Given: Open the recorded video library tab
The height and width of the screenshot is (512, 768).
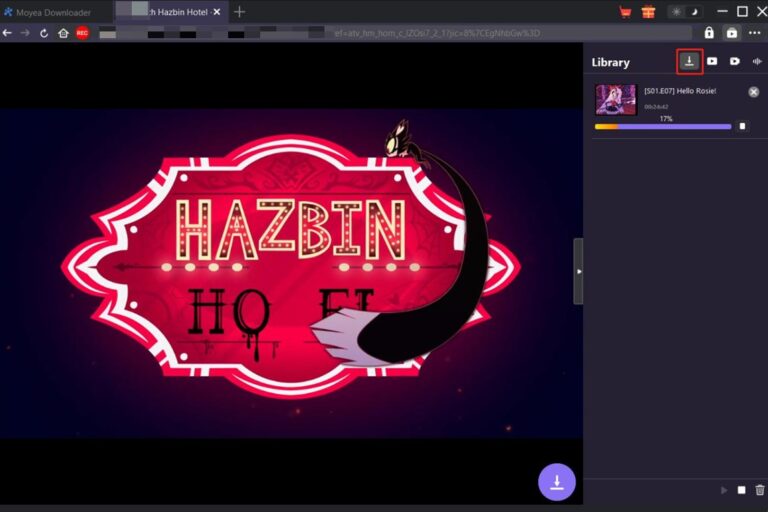Looking at the screenshot, I should [735, 61].
